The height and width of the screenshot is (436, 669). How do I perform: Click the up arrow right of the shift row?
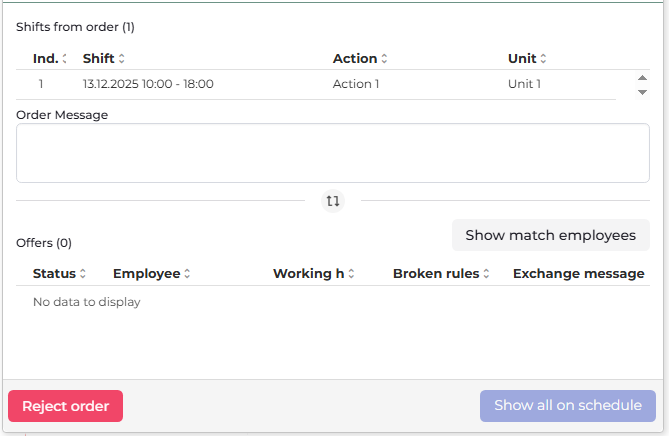tap(642, 77)
